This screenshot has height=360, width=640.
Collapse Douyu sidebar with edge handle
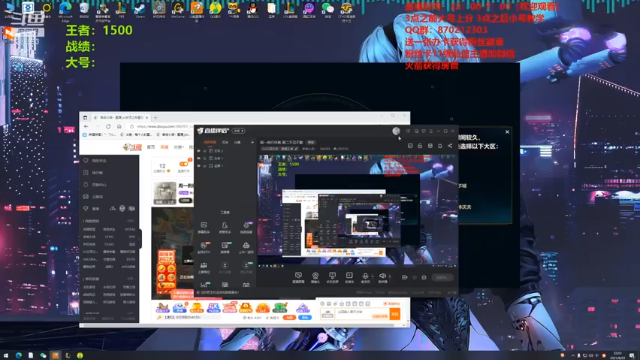[140, 238]
